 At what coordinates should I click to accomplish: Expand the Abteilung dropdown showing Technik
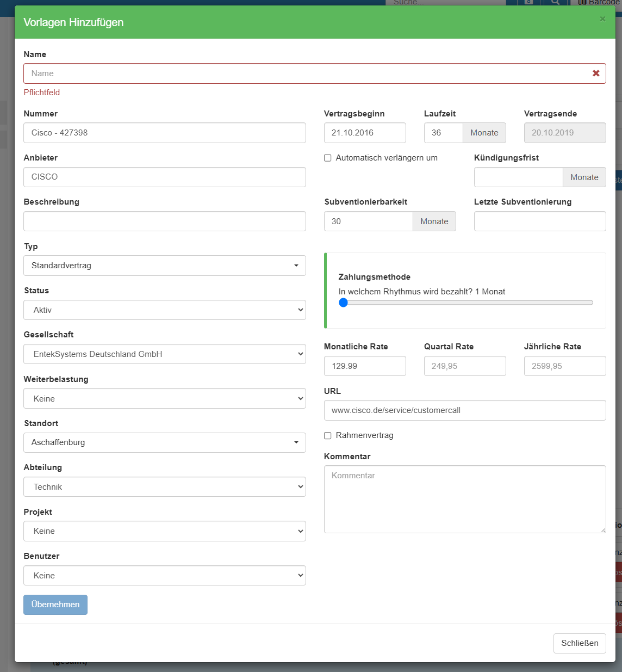coord(165,487)
